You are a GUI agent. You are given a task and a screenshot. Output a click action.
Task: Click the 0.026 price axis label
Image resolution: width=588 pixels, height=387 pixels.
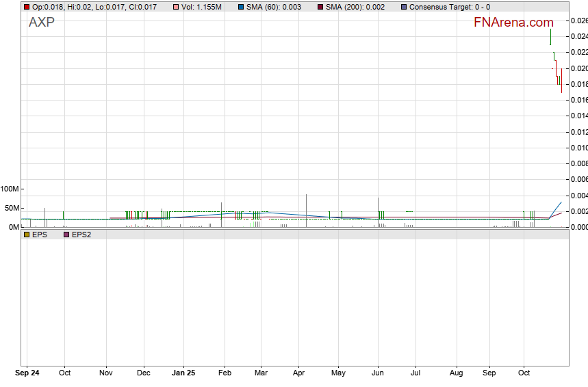(x=578, y=21)
